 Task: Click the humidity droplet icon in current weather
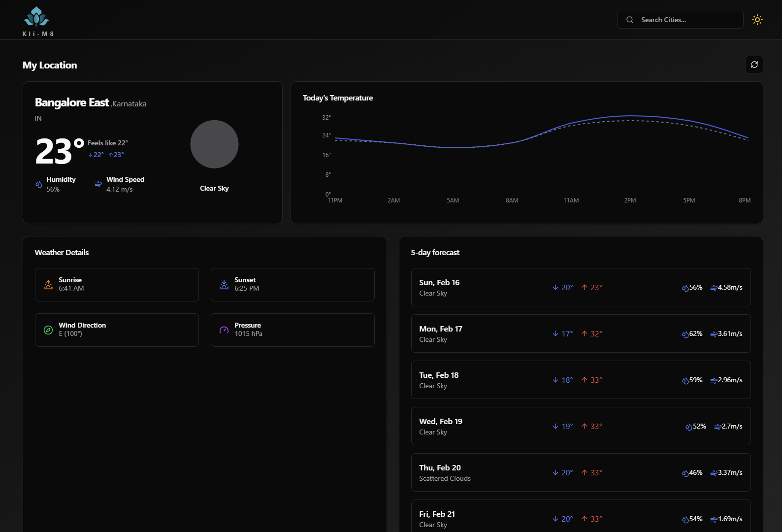coord(39,184)
